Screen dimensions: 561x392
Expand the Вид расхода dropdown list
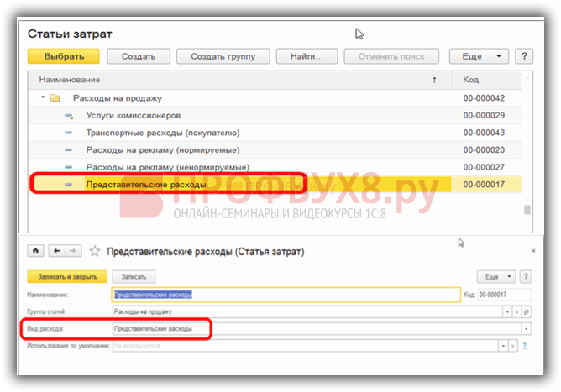click(x=526, y=329)
